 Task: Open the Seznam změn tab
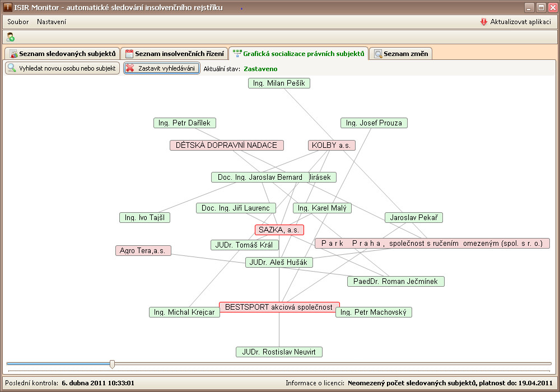pos(401,54)
